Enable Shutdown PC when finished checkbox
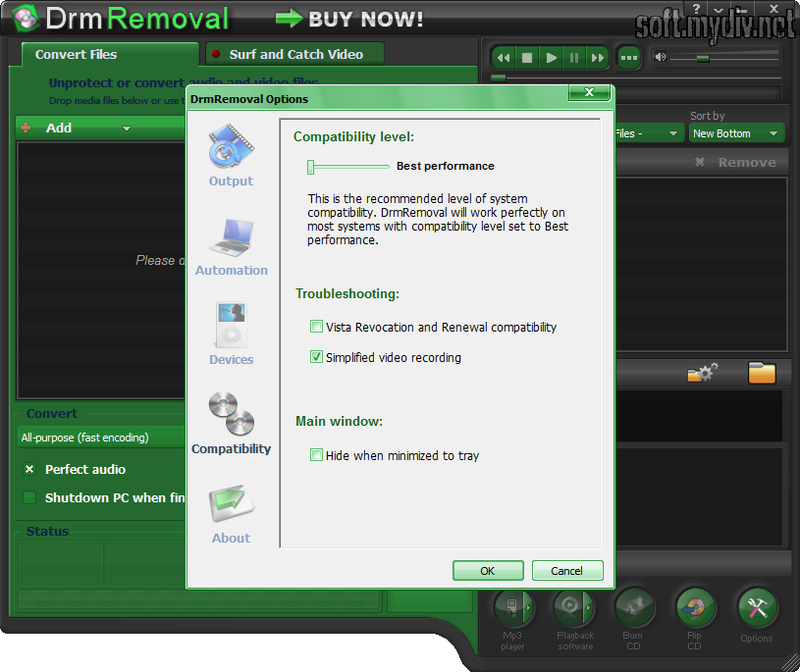The height and width of the screenshot is (672, 800). click(29, 497)
